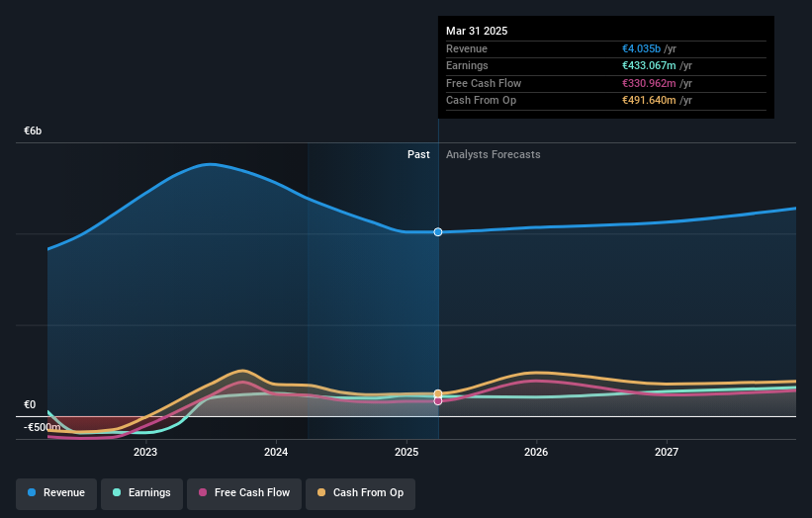The height and width of the screenshot is (518, 812).
Task: Toggle the Revenue legend button
Action: [56, 492]
